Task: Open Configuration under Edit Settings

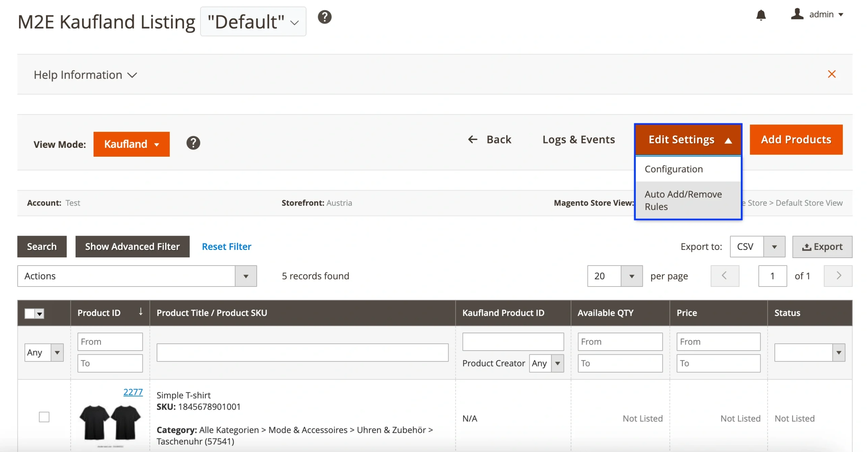Action: tap(674, 169)
